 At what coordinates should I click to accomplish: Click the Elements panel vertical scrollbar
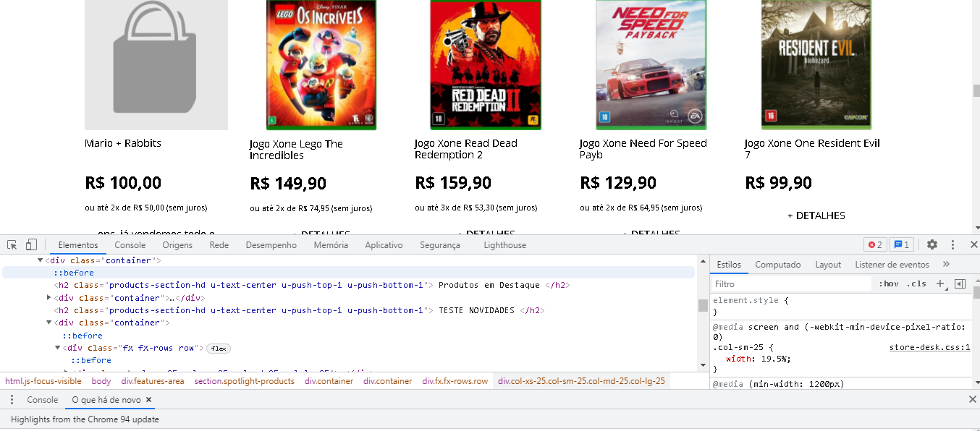pyautogui.click(x=703, y=305)
